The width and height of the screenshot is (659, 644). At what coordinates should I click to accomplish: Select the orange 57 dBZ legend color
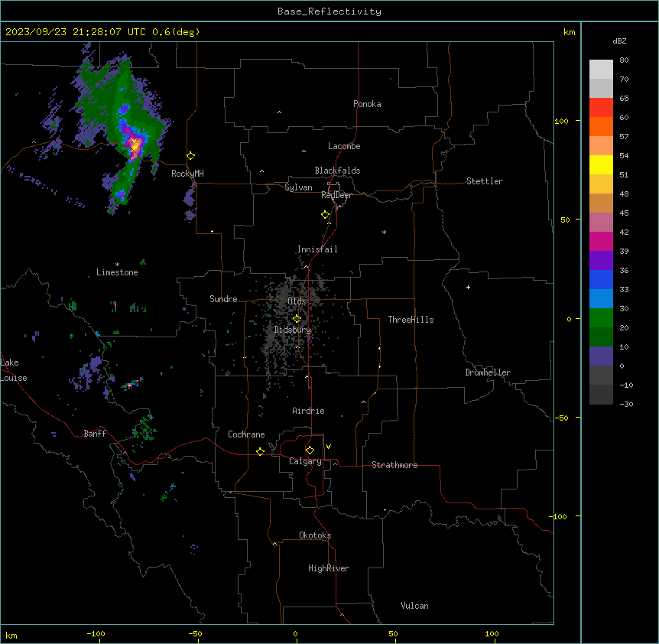click(601, 126)
